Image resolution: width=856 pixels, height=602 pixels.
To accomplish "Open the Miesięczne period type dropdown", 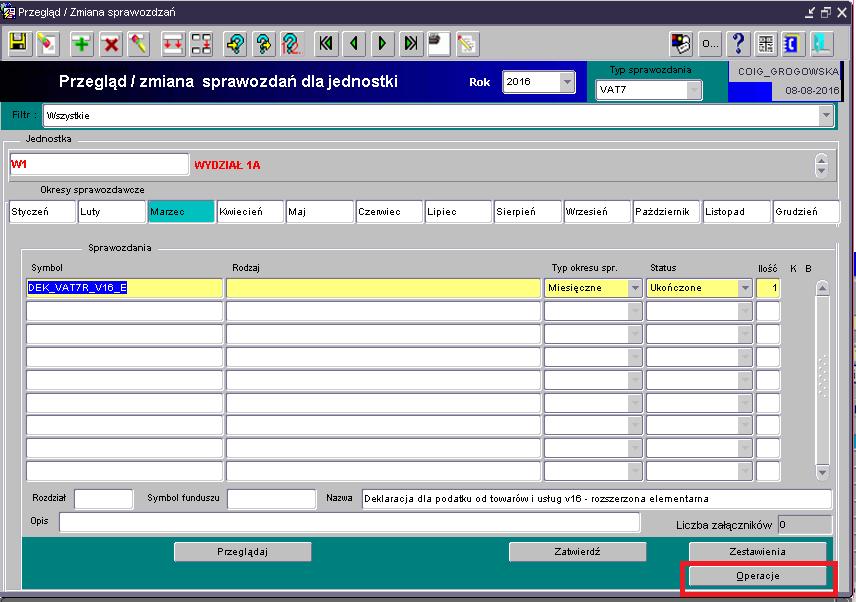I will pos(635,288).
